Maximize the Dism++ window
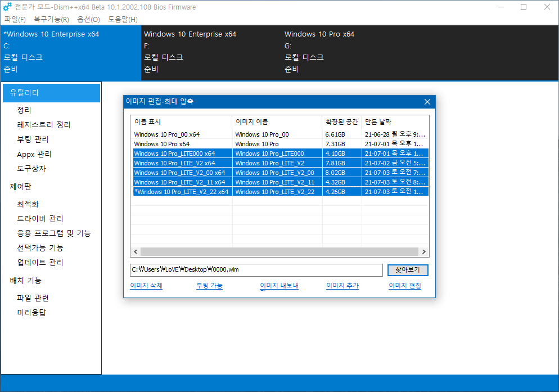The width and height of the screenshot is (559, 392). pos(524,7)
